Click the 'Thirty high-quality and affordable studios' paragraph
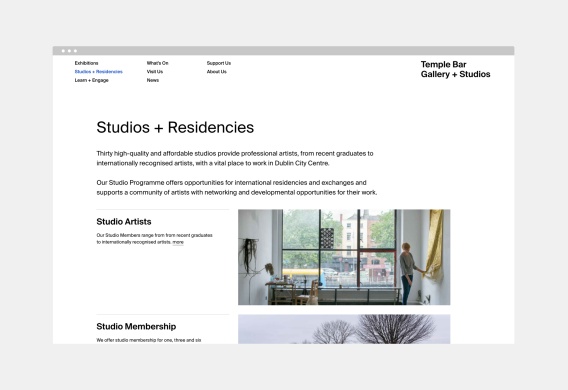The image size is (568, 390). (235, 158)
